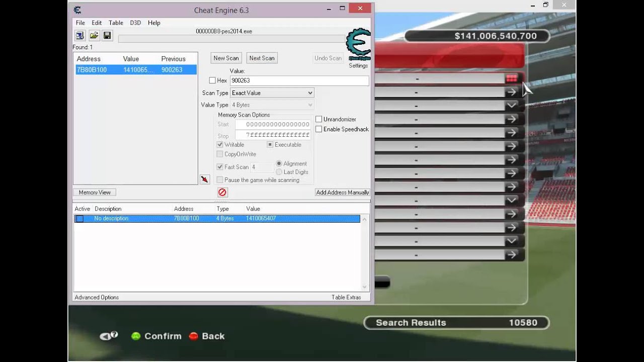
Task: Open the D3D menu
Action: (x=135, y=23)
